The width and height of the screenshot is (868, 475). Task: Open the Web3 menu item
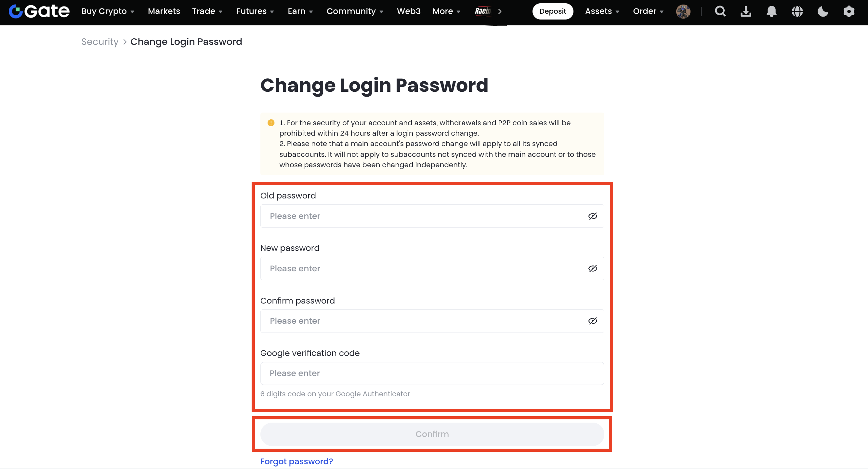tap(408, 11)
